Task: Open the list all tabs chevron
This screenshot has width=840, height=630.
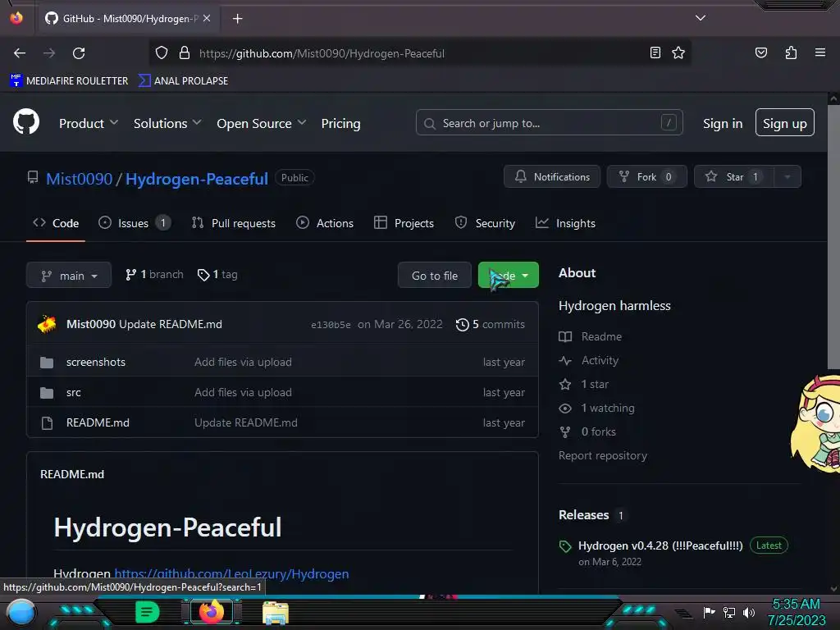Action: [x=700, y=18]
